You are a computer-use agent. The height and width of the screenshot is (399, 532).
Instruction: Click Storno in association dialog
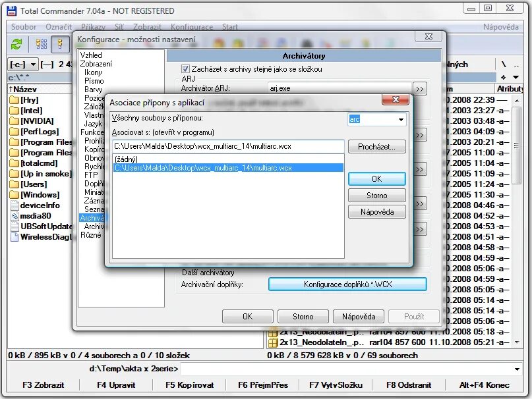click(376, 196)
